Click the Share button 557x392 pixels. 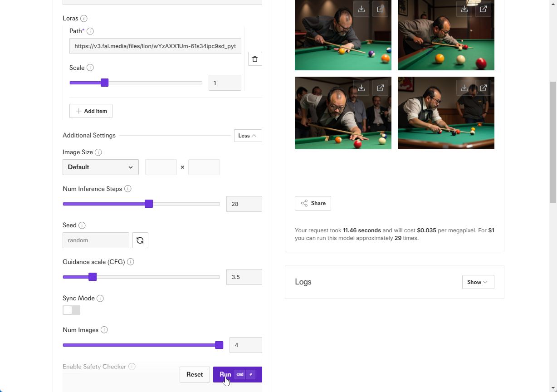pyautogui.click(x=313, y=203)
